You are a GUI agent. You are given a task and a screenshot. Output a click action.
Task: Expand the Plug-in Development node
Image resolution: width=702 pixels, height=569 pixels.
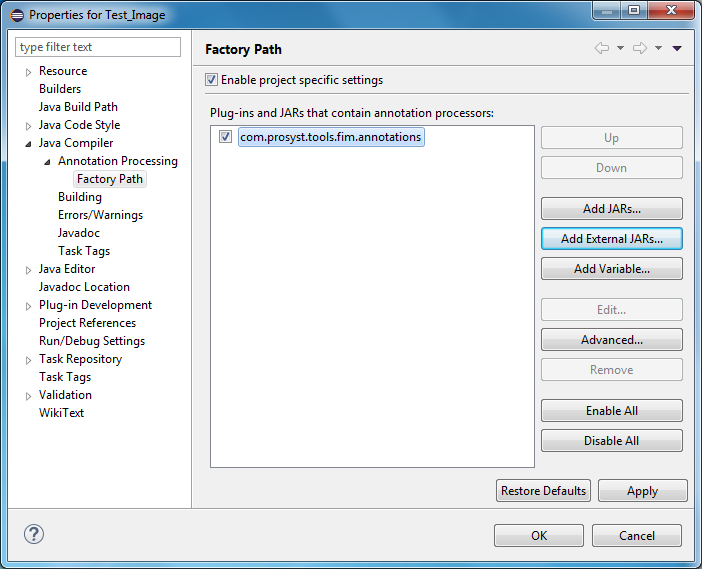[29, 305]
